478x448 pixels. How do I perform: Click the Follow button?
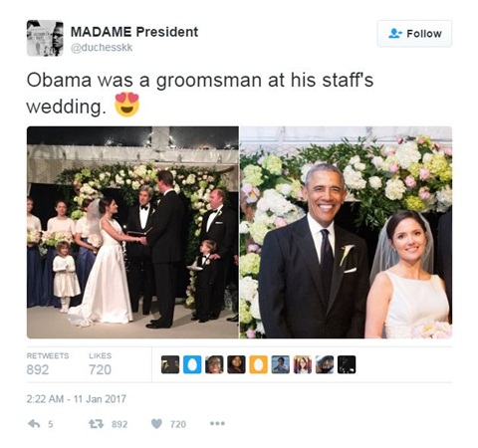[x=414, y=34]
